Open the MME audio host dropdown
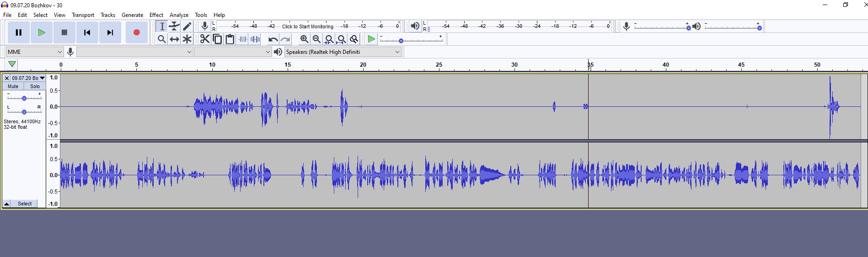This screenshot has width=868, height=257. coord(34,52)
